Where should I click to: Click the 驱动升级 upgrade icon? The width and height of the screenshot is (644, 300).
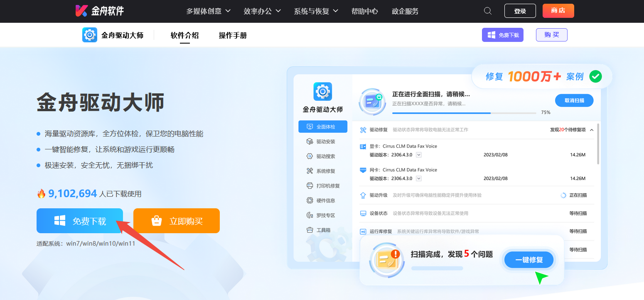pyautogui.click(x=363, y=195)
